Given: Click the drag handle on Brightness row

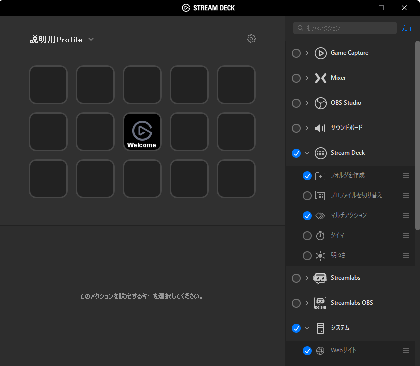Looking at the screenshot, I should tap(406, 256).
